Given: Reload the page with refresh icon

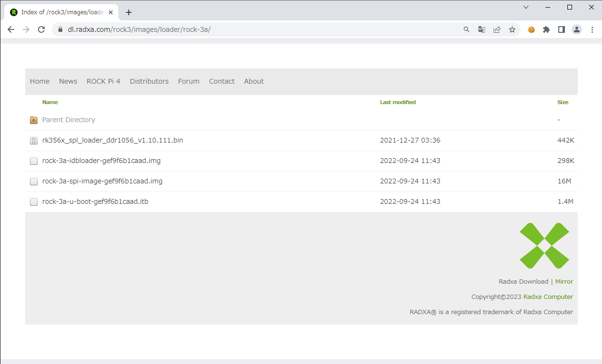Looking at the screenshot, I should coord(41,29).
